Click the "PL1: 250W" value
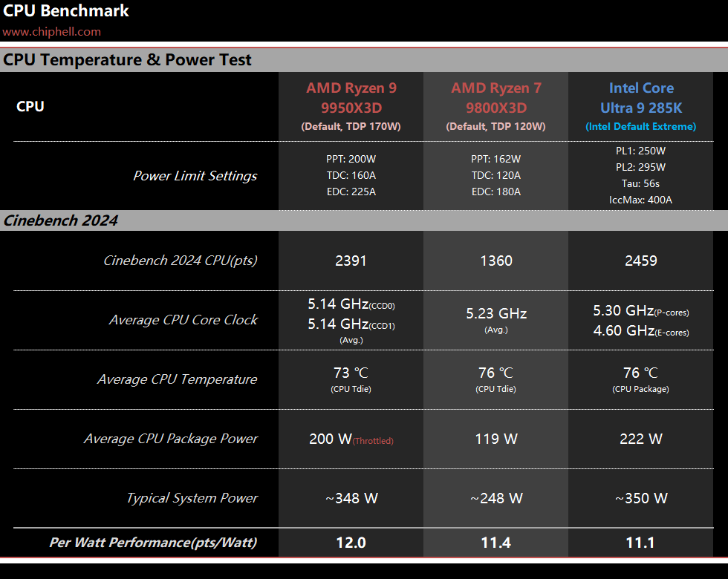Image resolution: width=728 pixels, height=579 pixels. tap(640, 151)
